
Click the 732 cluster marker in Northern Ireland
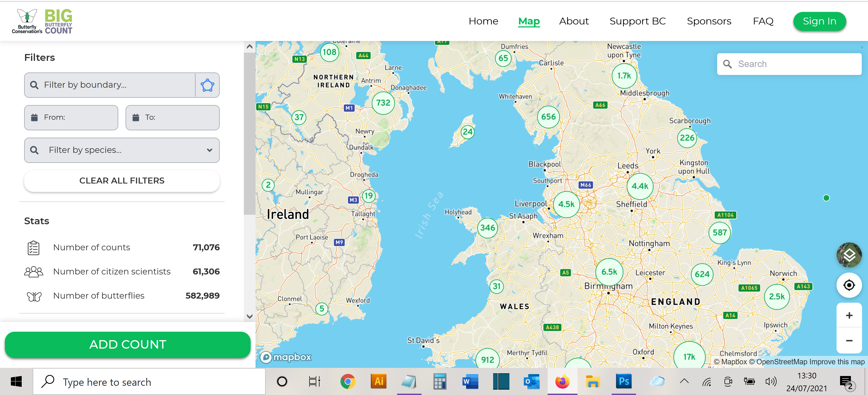(x=383, y=103)
